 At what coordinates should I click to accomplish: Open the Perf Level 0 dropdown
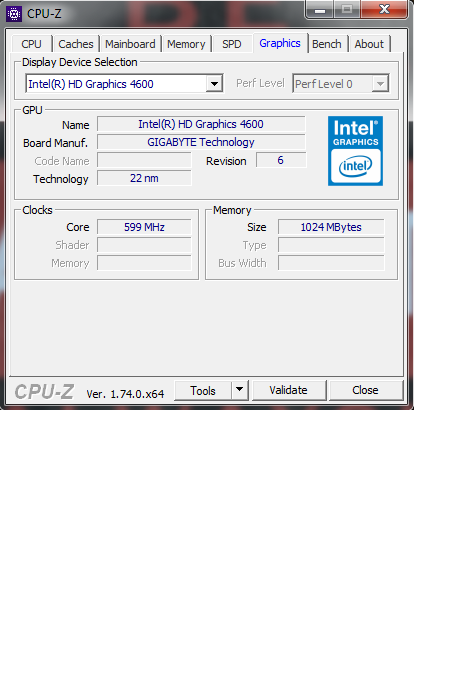pos(341,83)
